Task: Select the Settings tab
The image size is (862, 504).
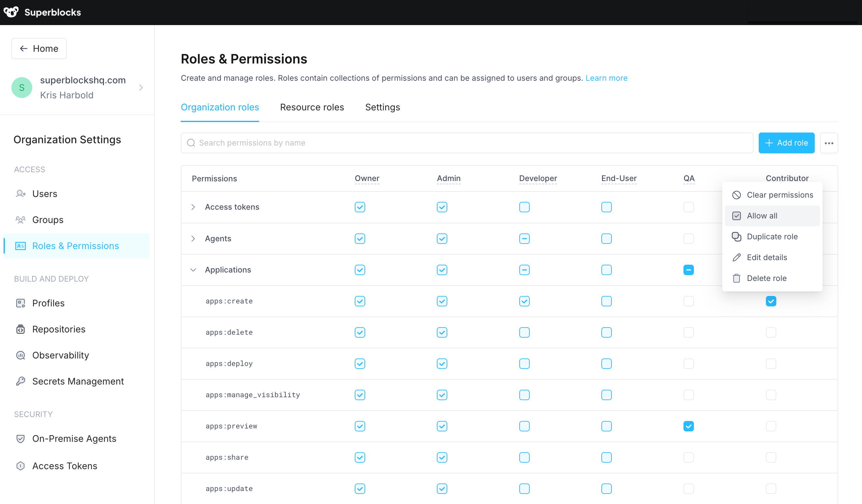Action: tap(382, 107)
